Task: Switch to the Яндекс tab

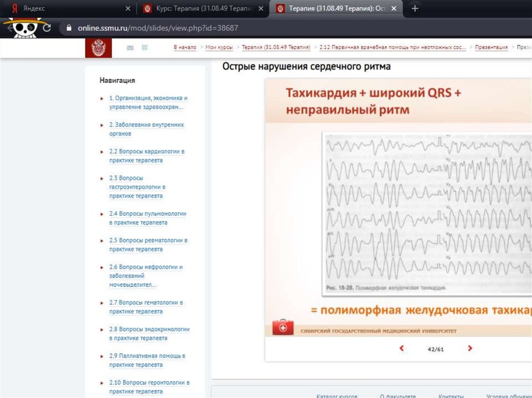Action: (68, 8)
